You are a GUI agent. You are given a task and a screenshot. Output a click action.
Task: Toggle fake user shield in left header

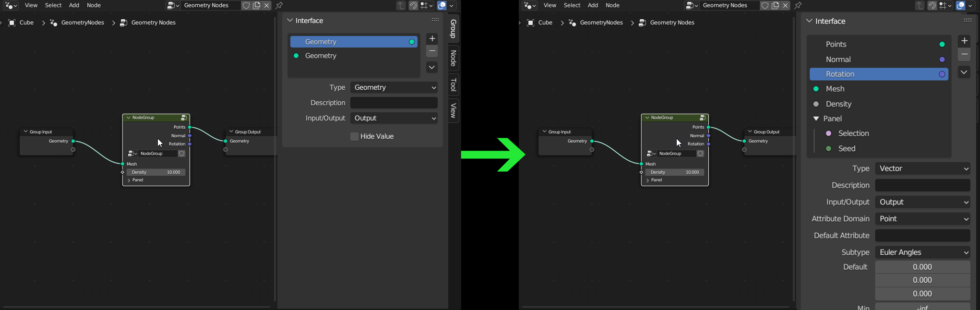coord(246,6)
